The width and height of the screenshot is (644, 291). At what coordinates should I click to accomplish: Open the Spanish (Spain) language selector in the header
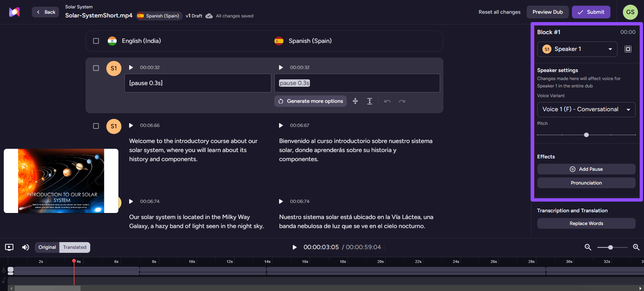click(159, 16)
